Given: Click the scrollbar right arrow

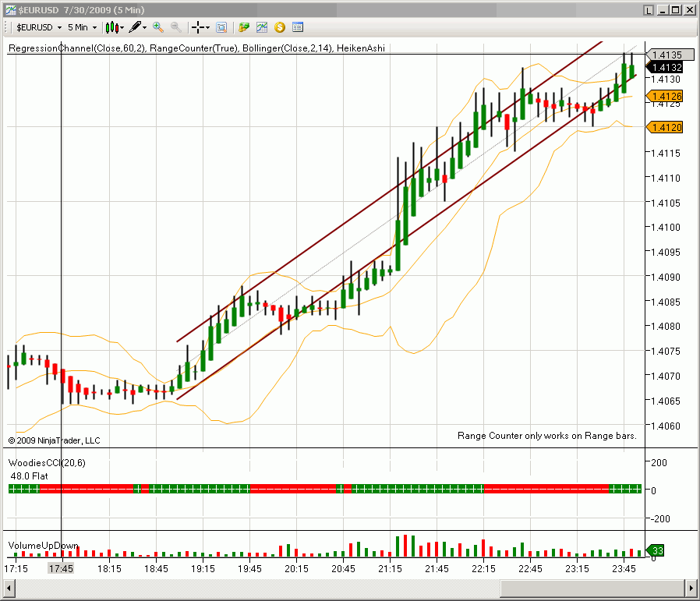Looking at the screenshot, I should coord(691,588).
